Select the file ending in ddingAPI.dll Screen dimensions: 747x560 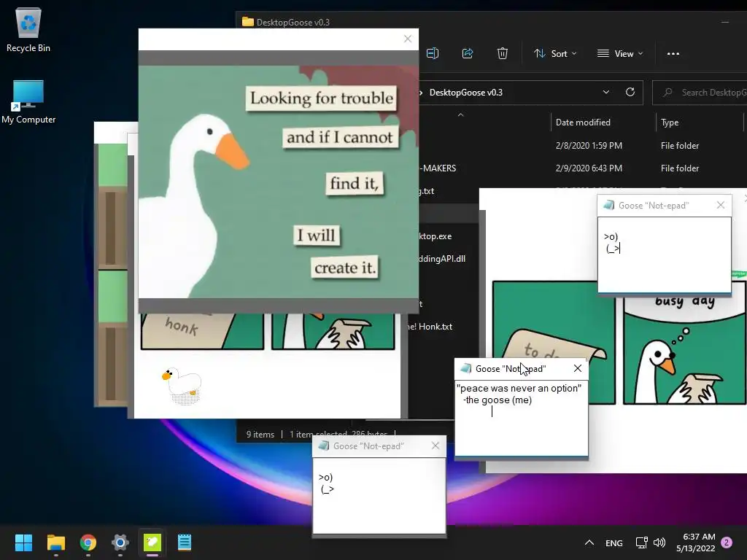(x=441, y=259)
